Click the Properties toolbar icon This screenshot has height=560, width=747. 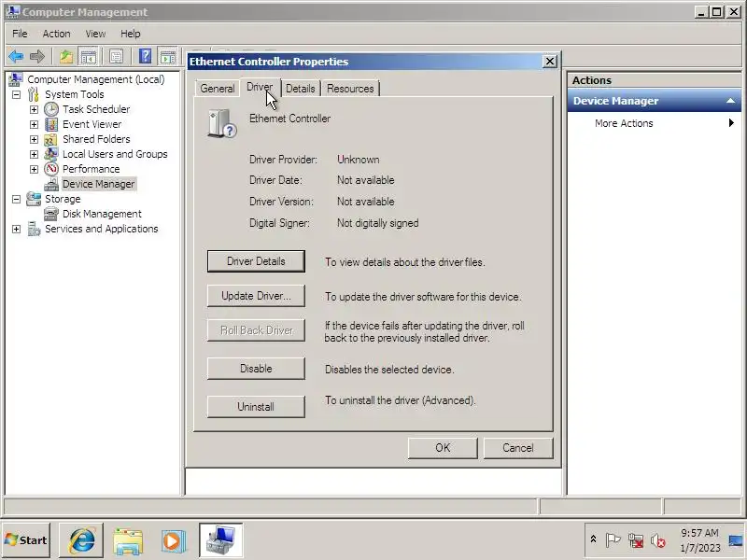tap(116, 57)
